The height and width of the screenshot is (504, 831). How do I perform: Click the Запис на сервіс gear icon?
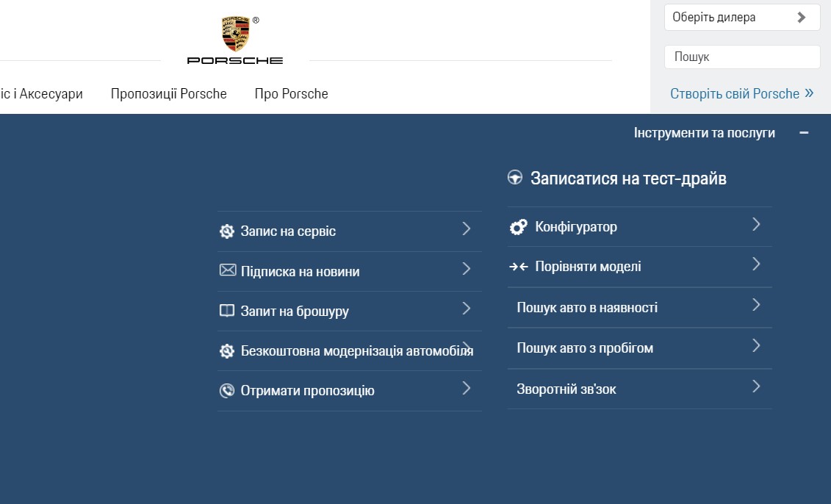227,231
